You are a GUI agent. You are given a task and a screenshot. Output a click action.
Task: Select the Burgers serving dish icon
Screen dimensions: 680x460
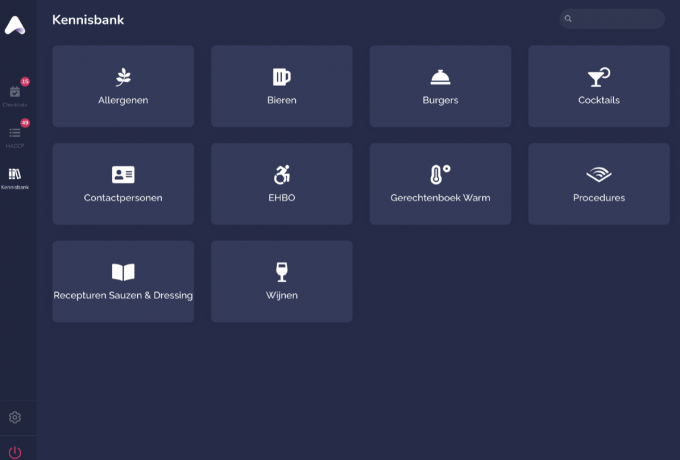440,77
